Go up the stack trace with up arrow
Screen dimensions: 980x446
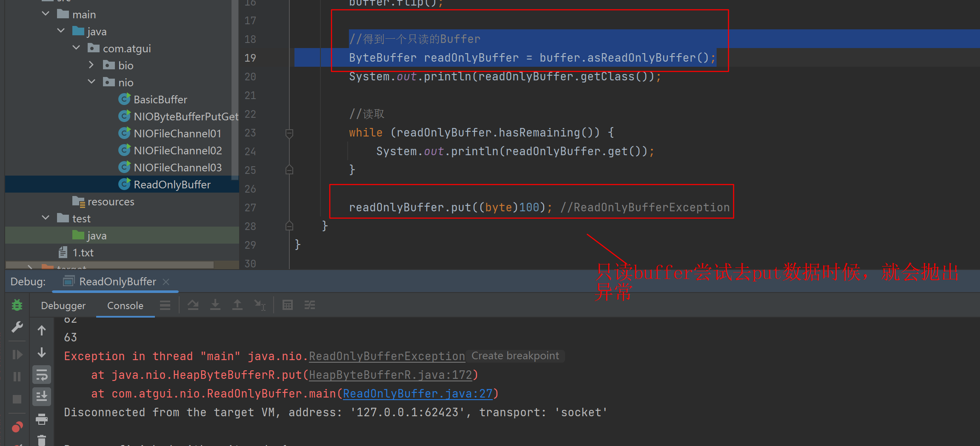42,330
